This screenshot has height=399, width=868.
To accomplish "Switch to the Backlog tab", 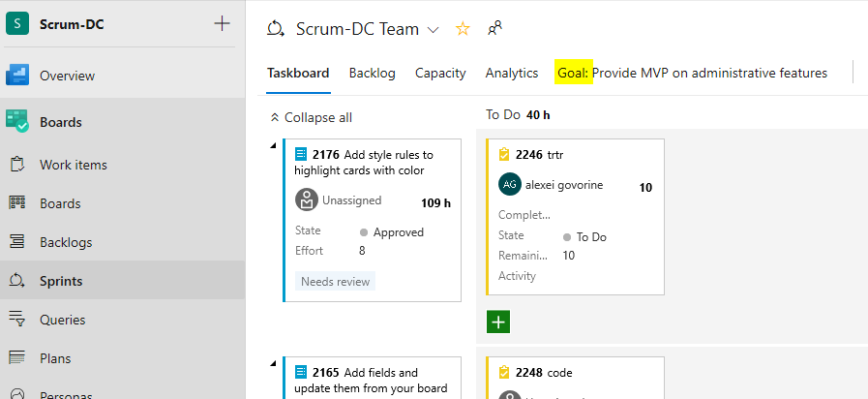I will pyautogui.click(x=372, y=73).
